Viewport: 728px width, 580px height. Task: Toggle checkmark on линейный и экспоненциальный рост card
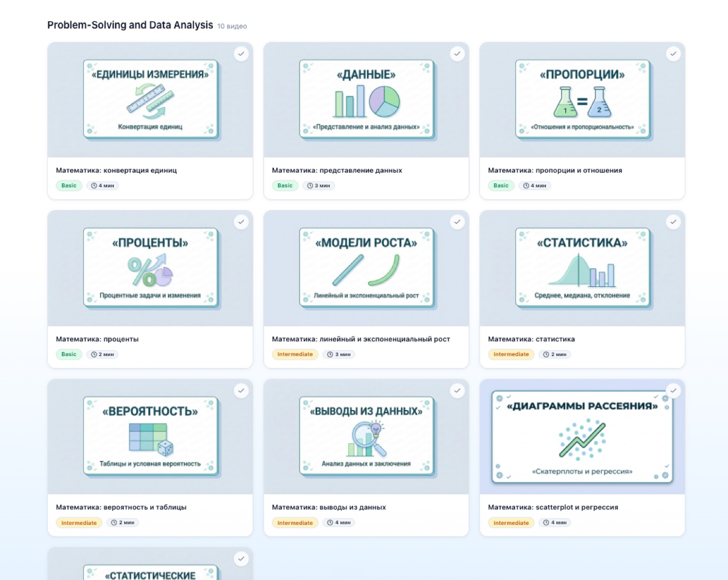[x=457, y=222]
